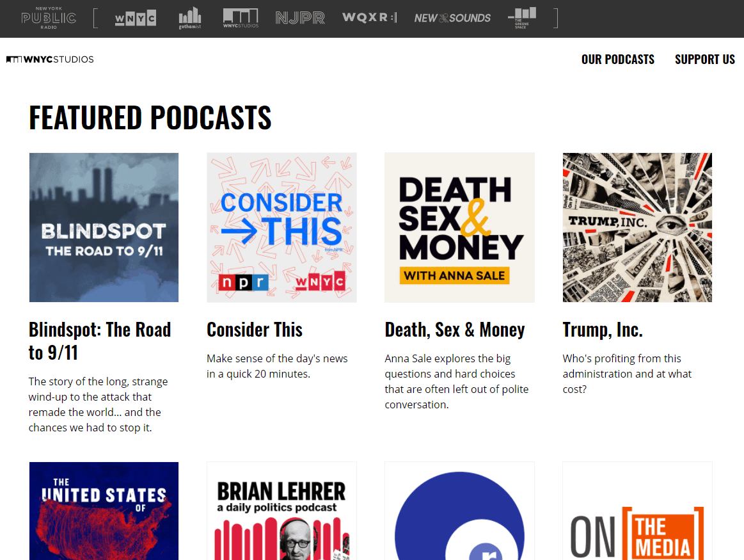Open the Our Podcasts menu
The height and width of the screenshot is (560, 744).
click(x=618, y=60)
